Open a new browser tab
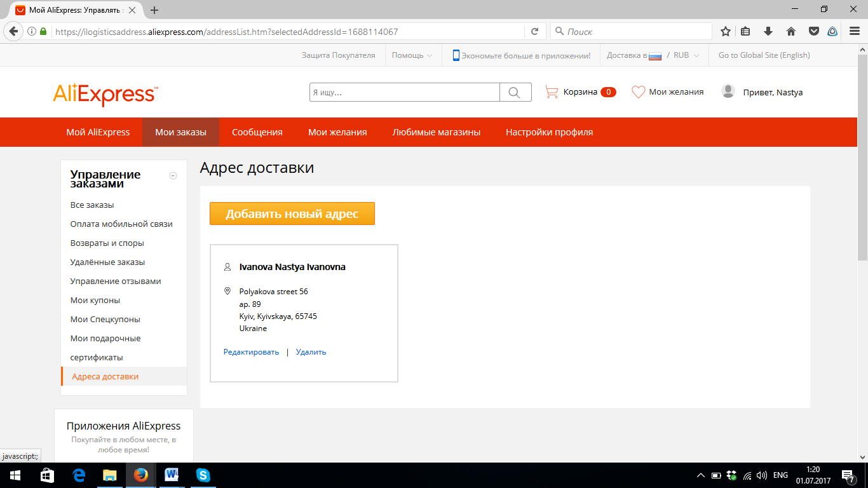The height and width of the screenshot is (488, 868). point(154,10)
